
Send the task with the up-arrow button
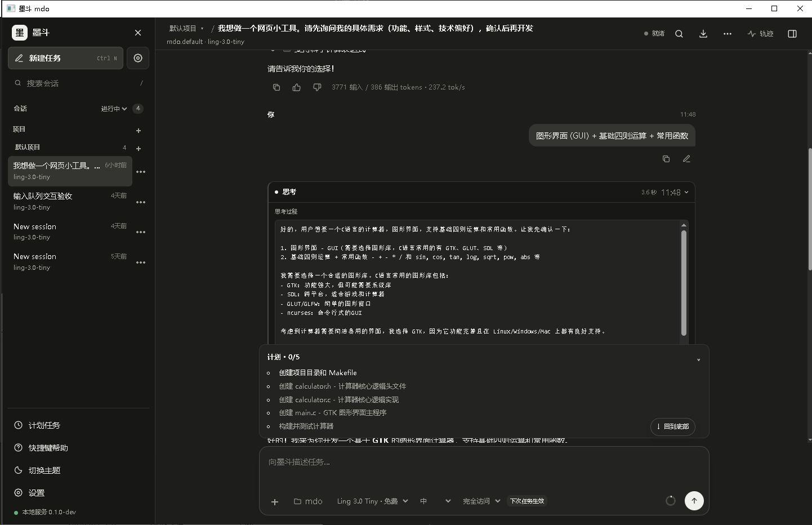tap(694, 501)
